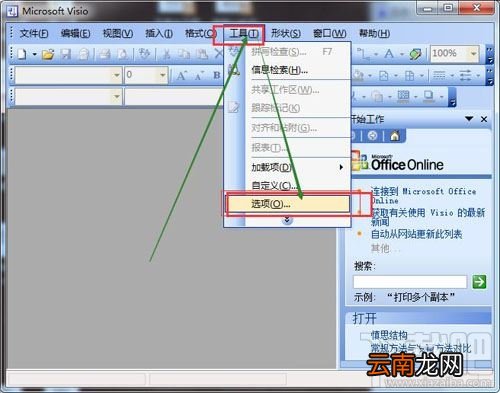Click 连接到 Microsoft Office Online link
Image resolution: width=500 pixels, height=393 pixels.
pyautogui.click(x=424, y=196)
